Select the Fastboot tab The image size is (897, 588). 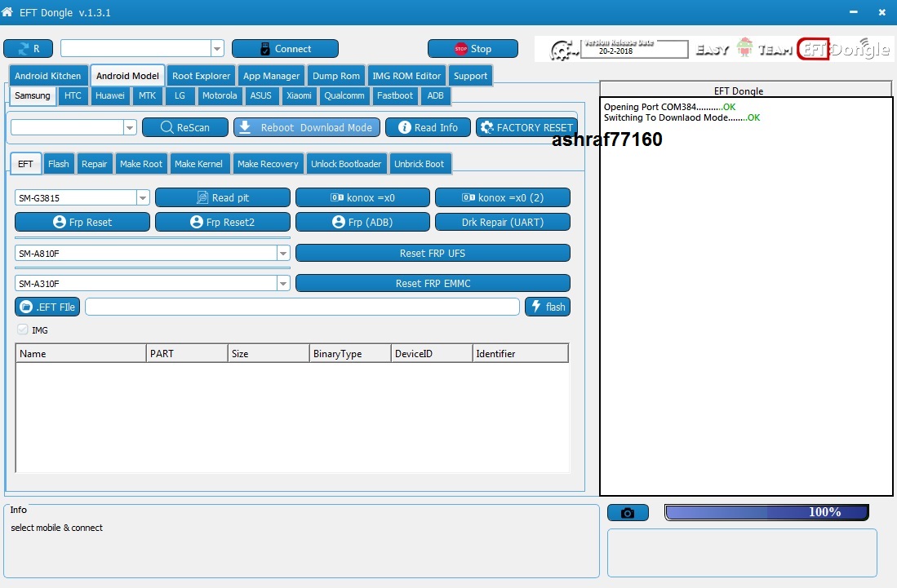click(395, 95)
